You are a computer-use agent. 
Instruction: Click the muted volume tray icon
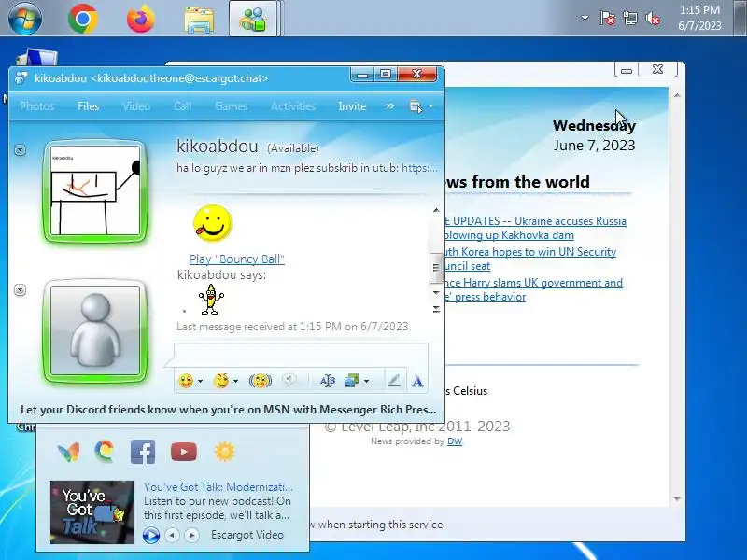[653, 19]
